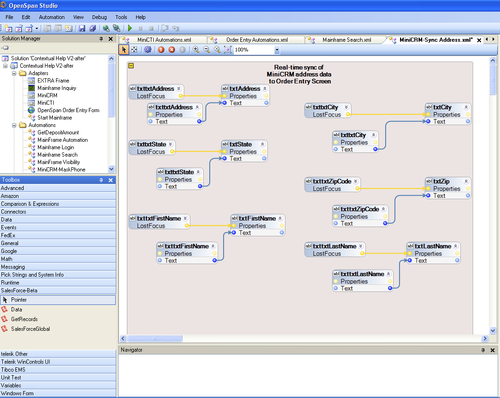
Task: Click the small icon under Solution Manager title
Action: 5,48
